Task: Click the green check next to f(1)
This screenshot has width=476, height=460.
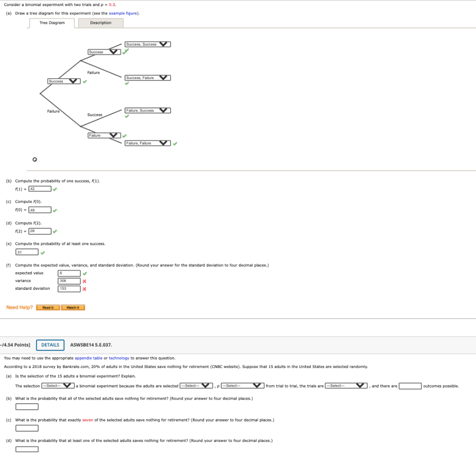Action: [x=55, y=189]
